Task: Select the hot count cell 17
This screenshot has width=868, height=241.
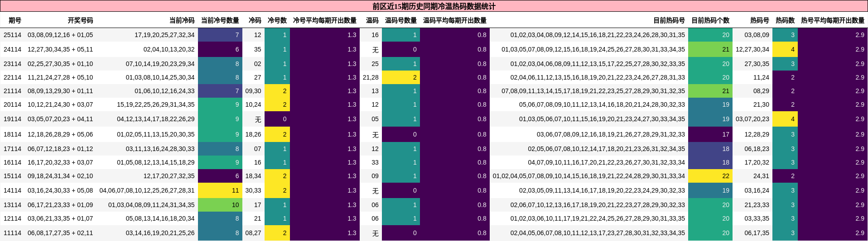Action: (x=710, y=134)
